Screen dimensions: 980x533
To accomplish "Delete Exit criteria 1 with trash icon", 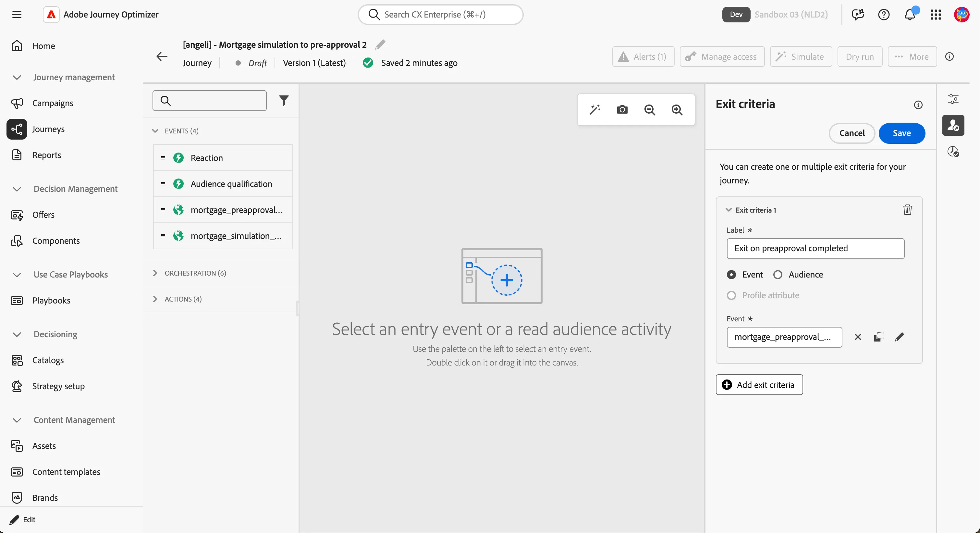I will tap(907, 210).
